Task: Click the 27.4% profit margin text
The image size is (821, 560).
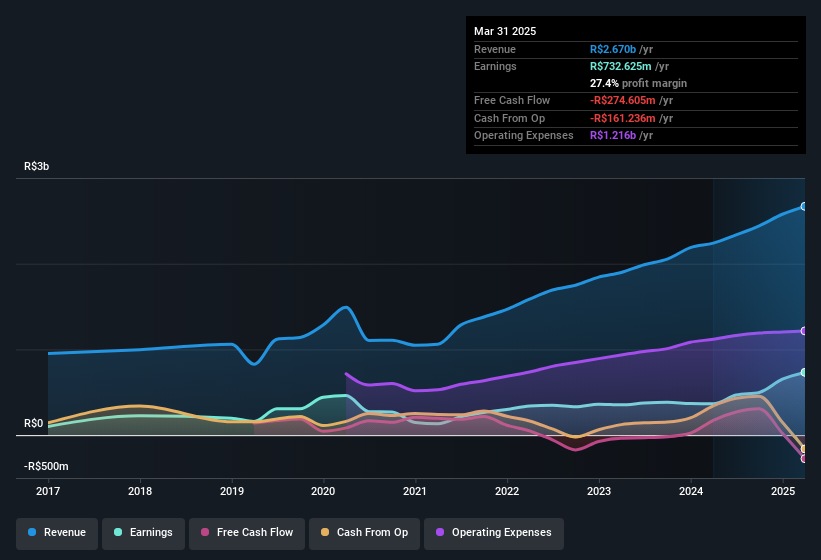Action: (x=638, y=83)
